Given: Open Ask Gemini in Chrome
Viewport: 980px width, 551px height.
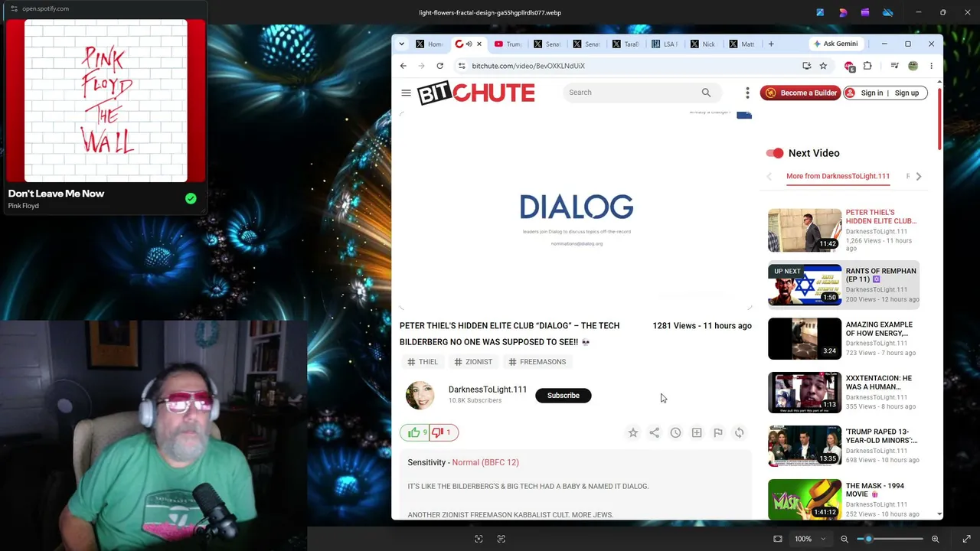Looking at the screenshot, I should click(835, 44).
